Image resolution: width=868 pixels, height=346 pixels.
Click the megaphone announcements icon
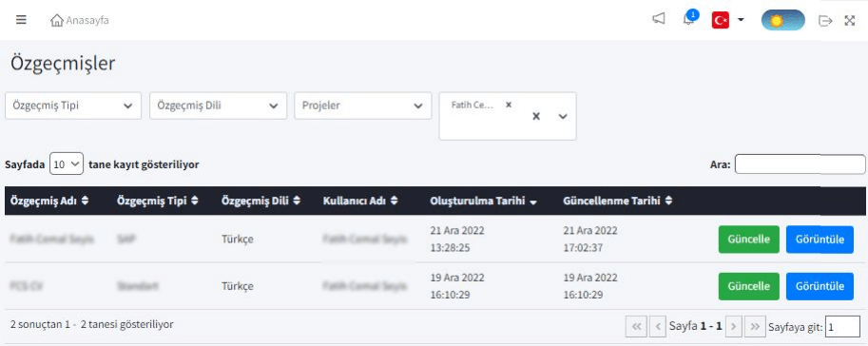[x=658, y=19]
